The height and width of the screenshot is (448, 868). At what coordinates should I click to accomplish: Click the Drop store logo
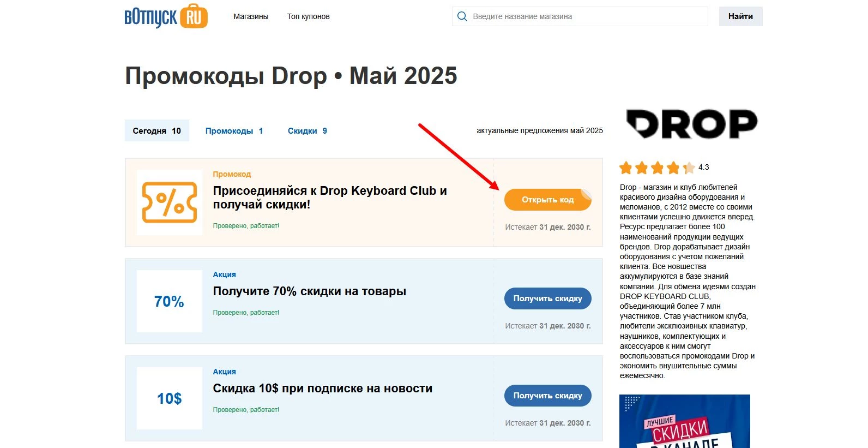(691, 124)
